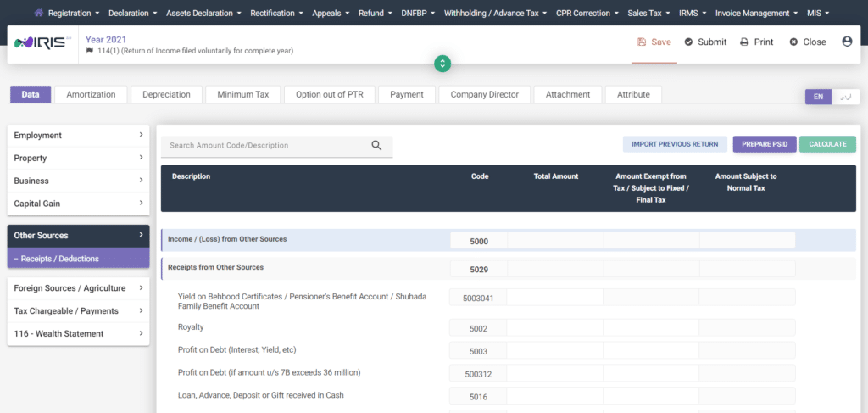Click the home icon beside Registration
The image size is (868, 413).
coord(39,13)
